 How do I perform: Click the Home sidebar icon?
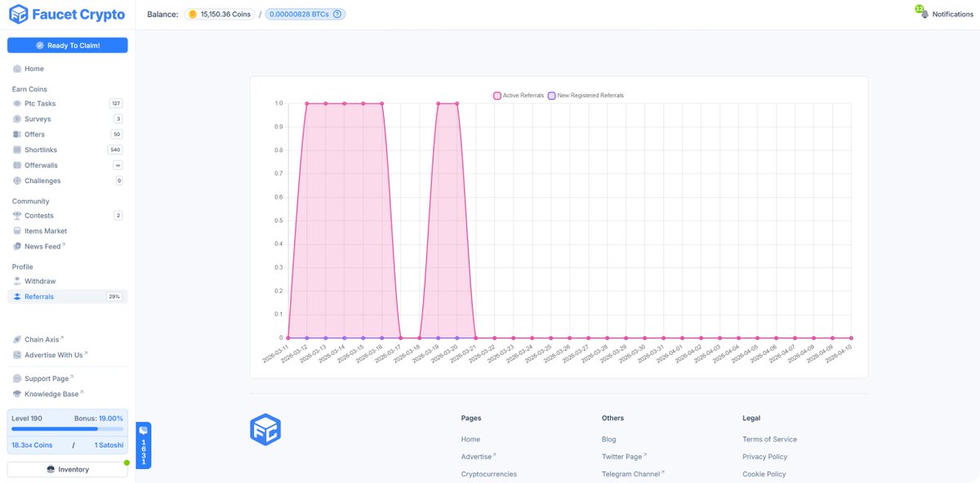coord(17,69)
